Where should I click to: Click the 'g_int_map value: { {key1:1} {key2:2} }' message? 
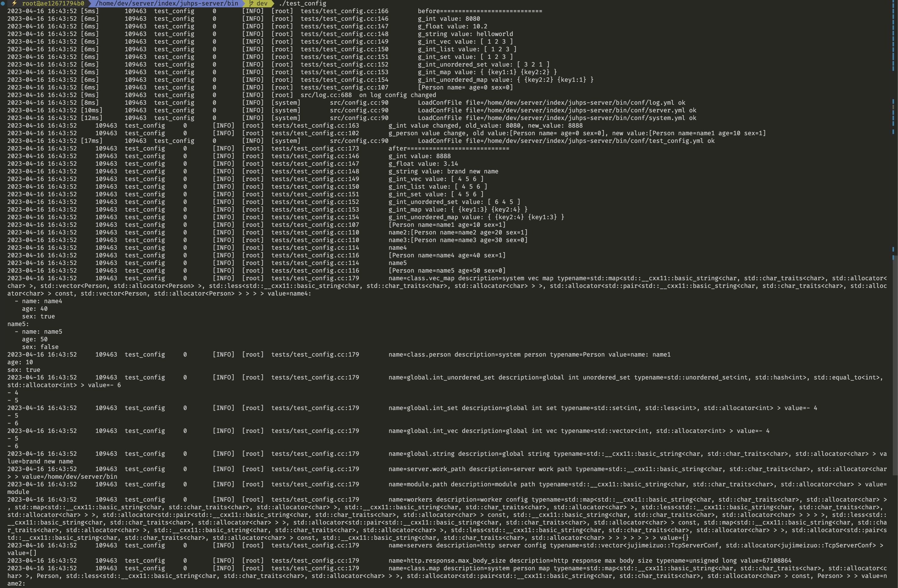pos(487,72)
